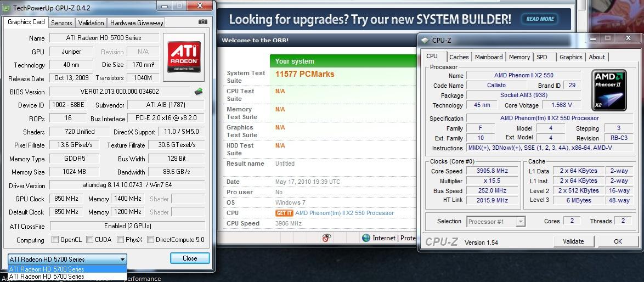This screenshot has height=282, width=644.
Task: Click the Revision RB-C3 value
Action: pos(619,138)
